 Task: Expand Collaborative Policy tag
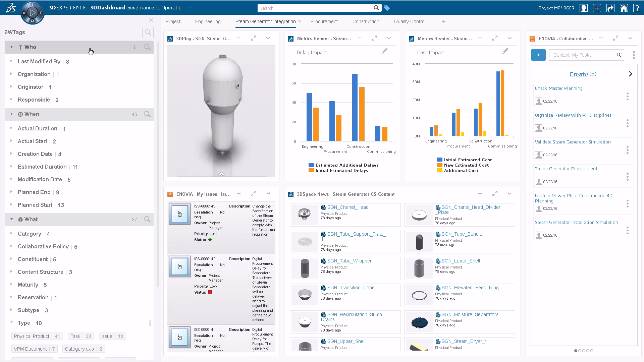tap(11, 246)
